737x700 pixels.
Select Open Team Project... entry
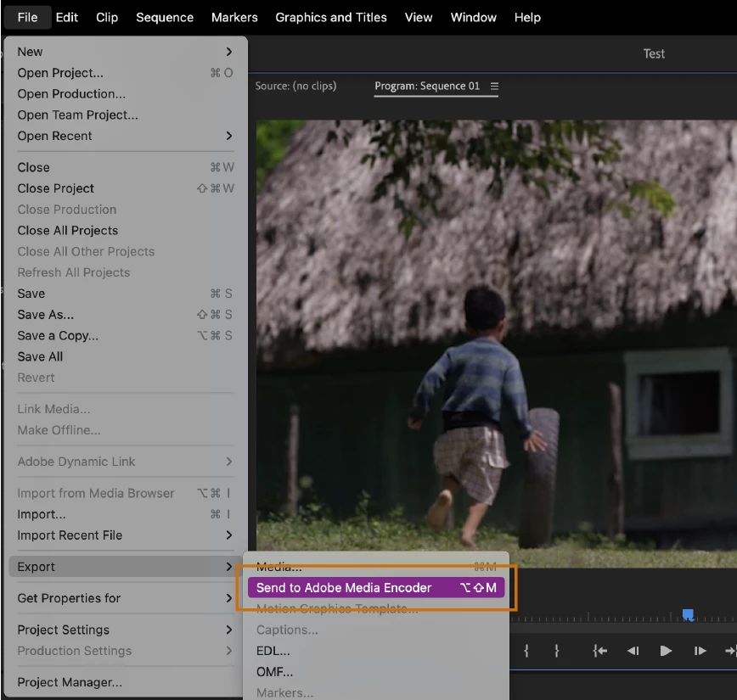(x=126, y=115)
